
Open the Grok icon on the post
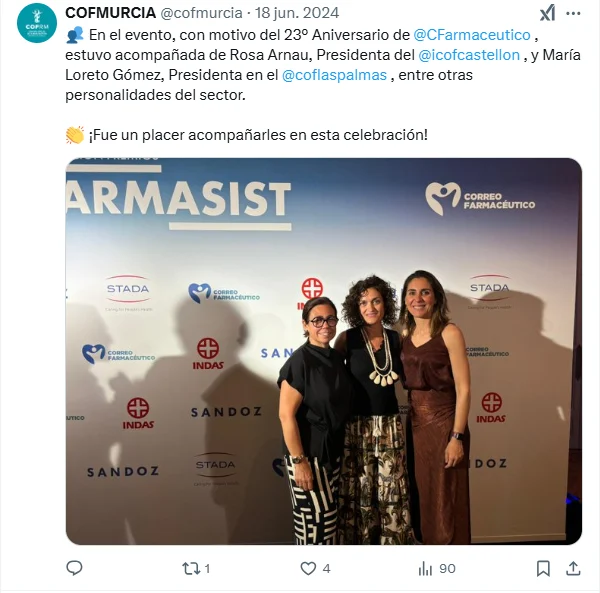548,13
